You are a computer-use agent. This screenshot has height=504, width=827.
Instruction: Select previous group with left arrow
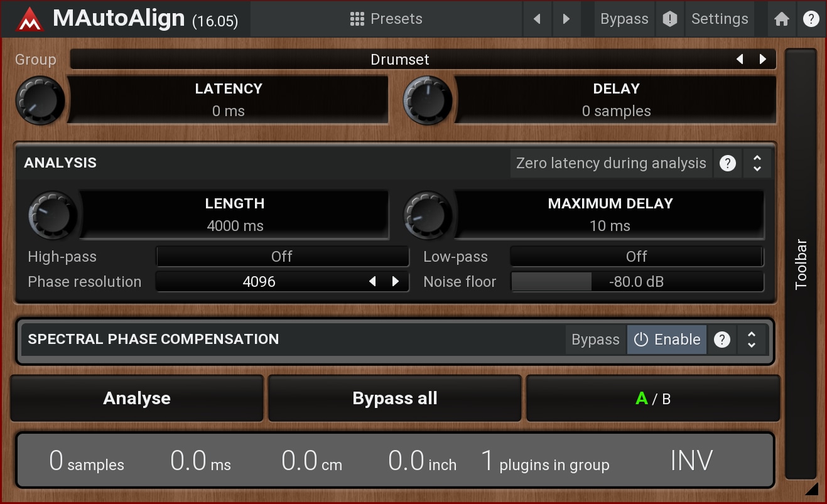[740, 60]
